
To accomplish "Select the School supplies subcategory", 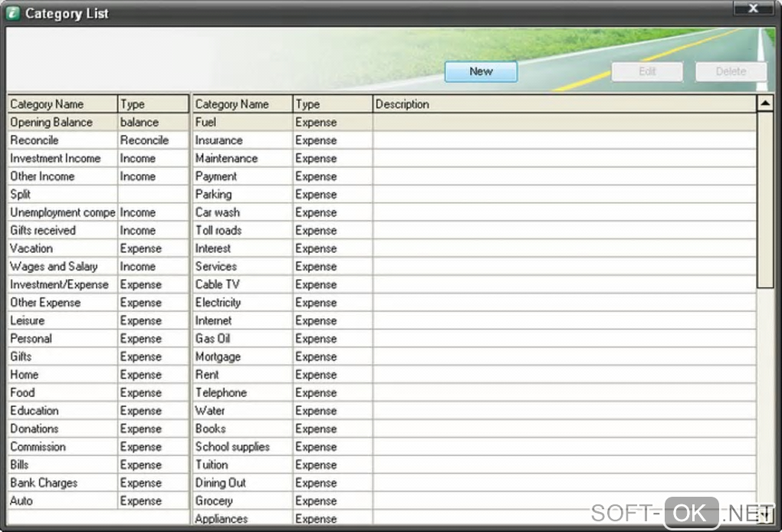I will click(x=475, y=447).
